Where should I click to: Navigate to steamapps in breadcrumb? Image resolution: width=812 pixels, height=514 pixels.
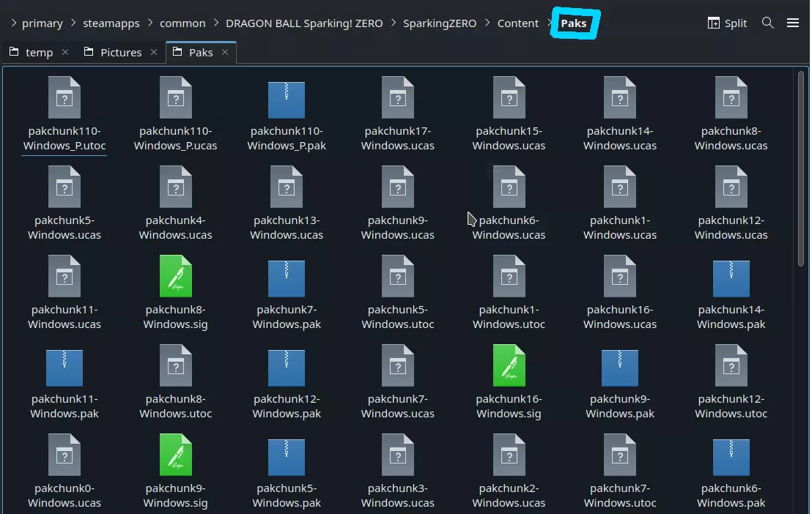pos(111,23)
